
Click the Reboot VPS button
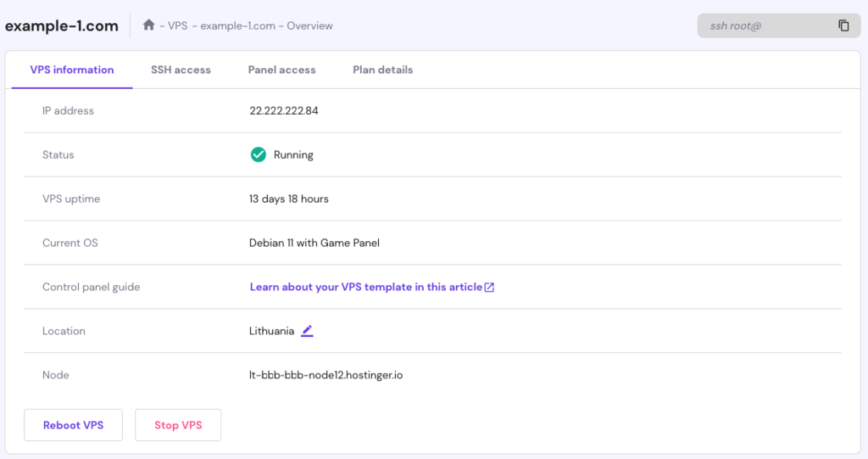(73, 425)
